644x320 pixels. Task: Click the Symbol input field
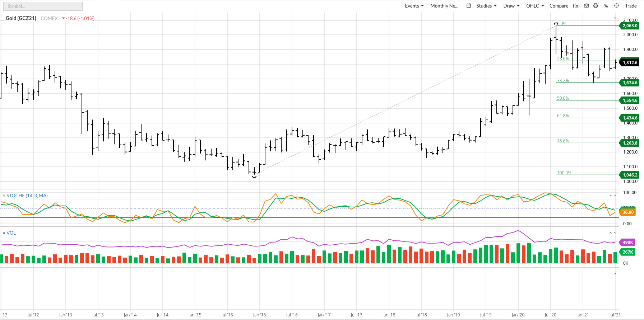pyautogui.click(x=42, y=6)
